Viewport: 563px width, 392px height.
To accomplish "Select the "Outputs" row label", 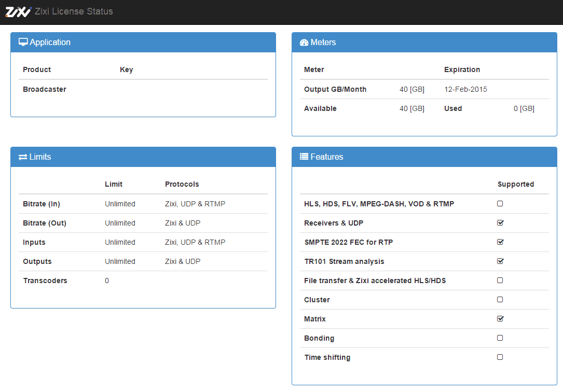I will [x=37, y=261].
